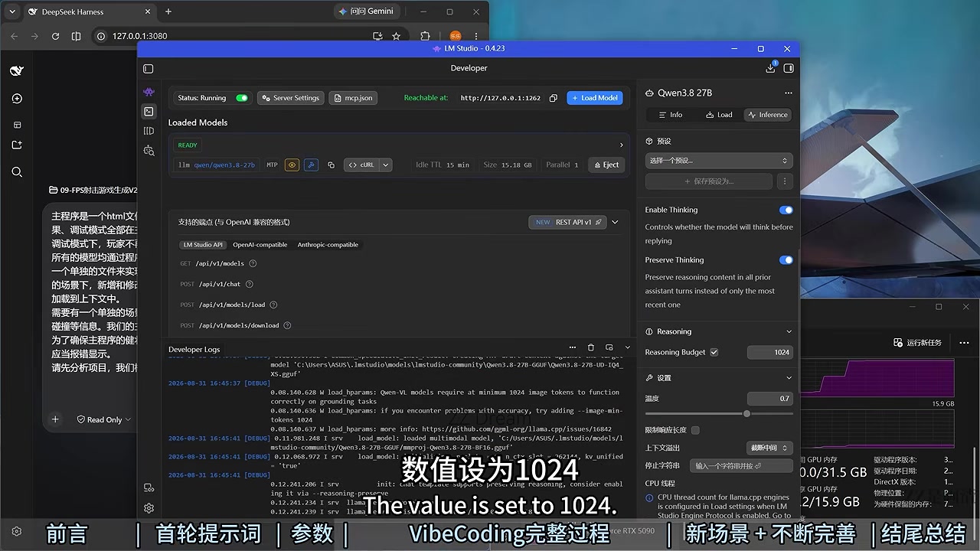Switch to Anthropic-compatible tab
Viewport: 980px width, 551px height.
click(x=328, y=245)
